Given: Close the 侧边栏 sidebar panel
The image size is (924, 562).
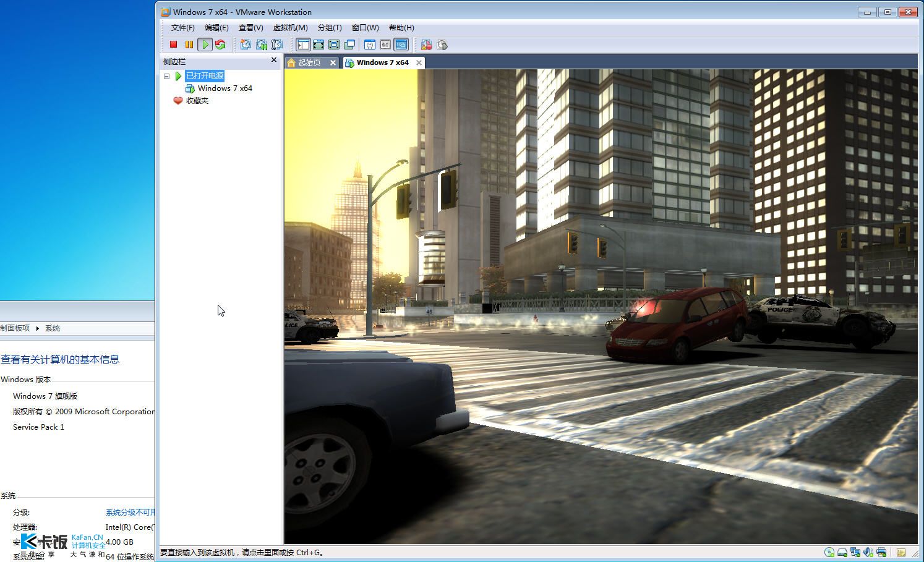Looking at the screenshot, I should point(274,60).
